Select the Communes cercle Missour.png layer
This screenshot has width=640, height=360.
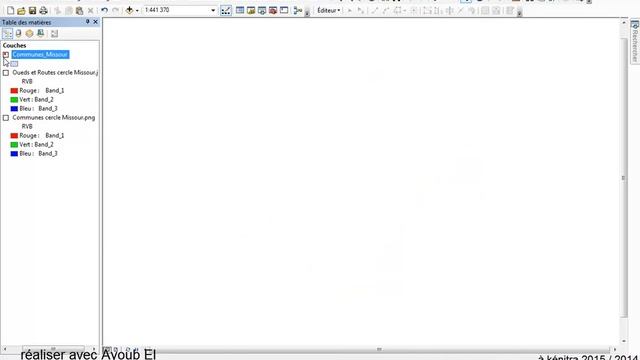[x=53, y=118]
